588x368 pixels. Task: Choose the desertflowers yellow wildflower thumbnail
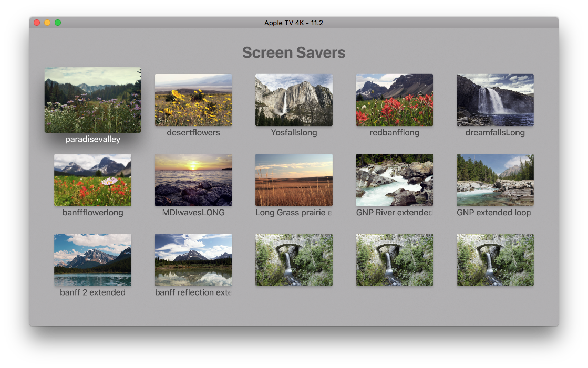click(x=193, y=100)
